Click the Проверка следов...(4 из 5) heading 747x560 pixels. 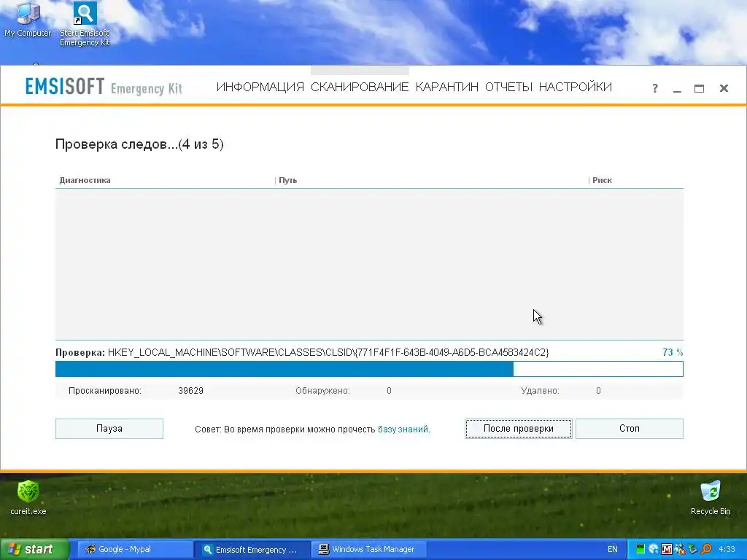point(139,144)
